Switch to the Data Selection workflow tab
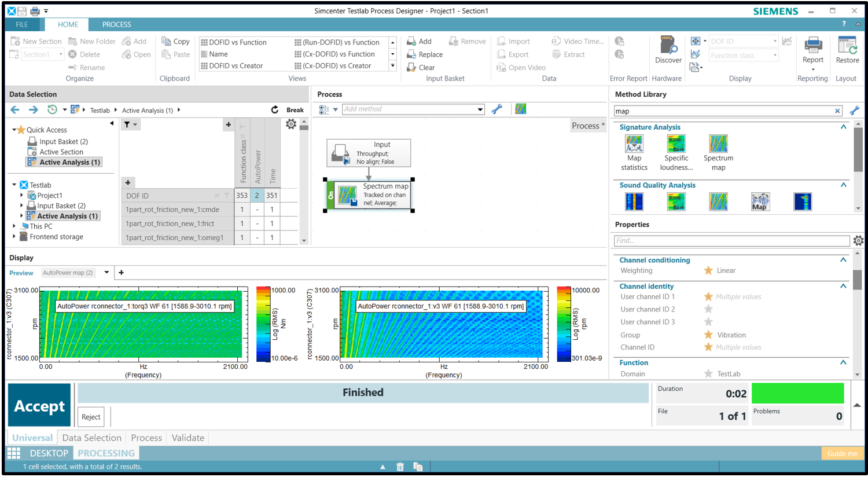The image size is (868, 477). click(91, 438)
